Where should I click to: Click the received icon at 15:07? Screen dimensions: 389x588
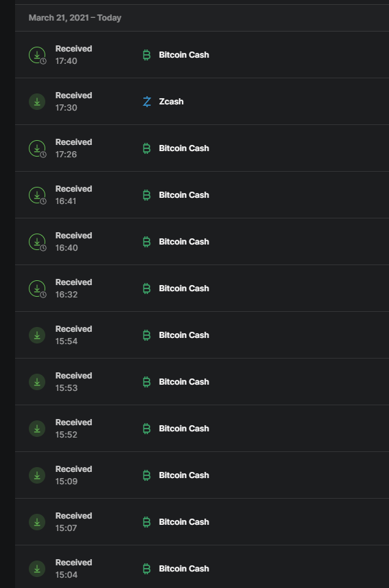coord(37,522)
